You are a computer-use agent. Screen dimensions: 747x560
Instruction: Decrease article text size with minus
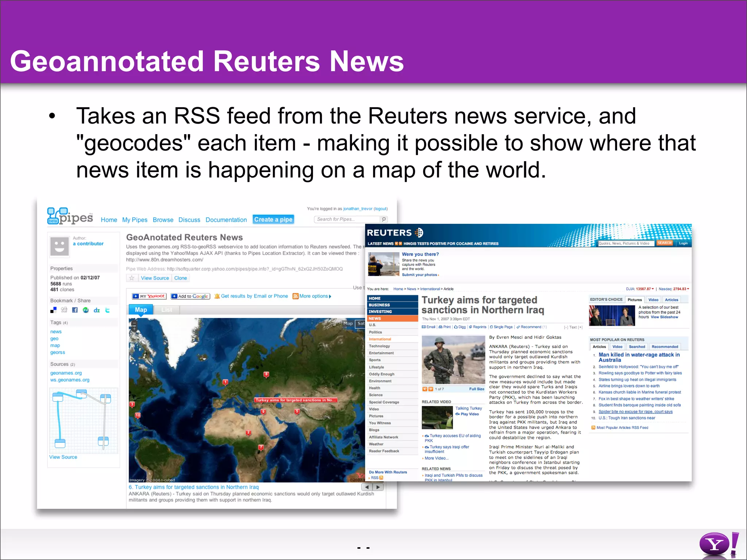tap(566, 327)
